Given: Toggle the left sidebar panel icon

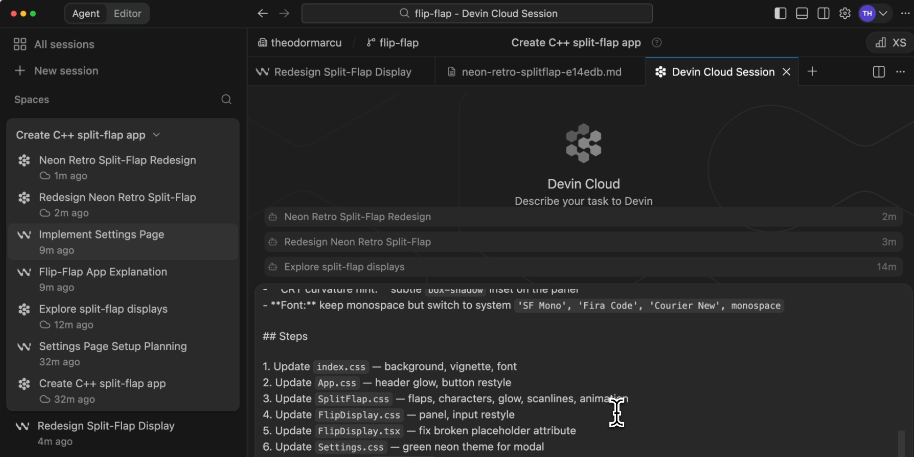Looking at the screenshot, I should pos(781,13).
